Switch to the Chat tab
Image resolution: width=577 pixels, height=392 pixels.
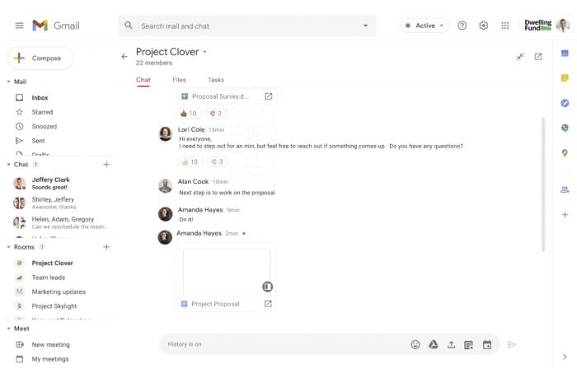(143, 80)
